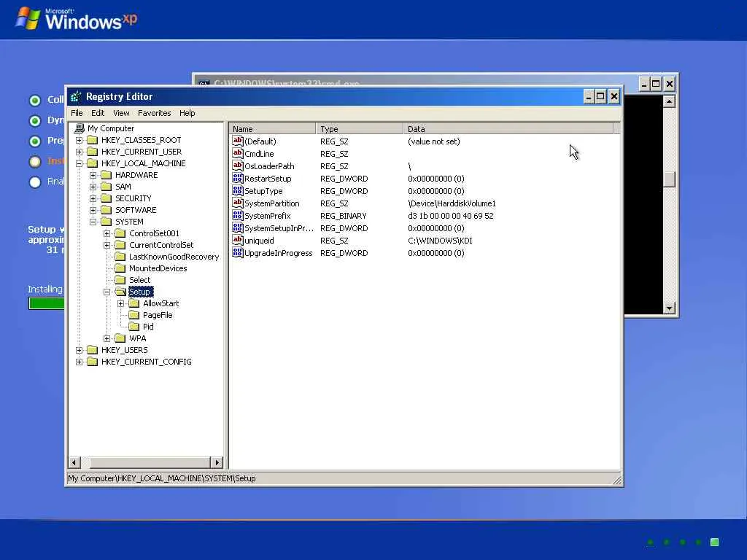Screen dimensions: 747x560
Task: Open the View menu
Action: click(x=121, y=113)
